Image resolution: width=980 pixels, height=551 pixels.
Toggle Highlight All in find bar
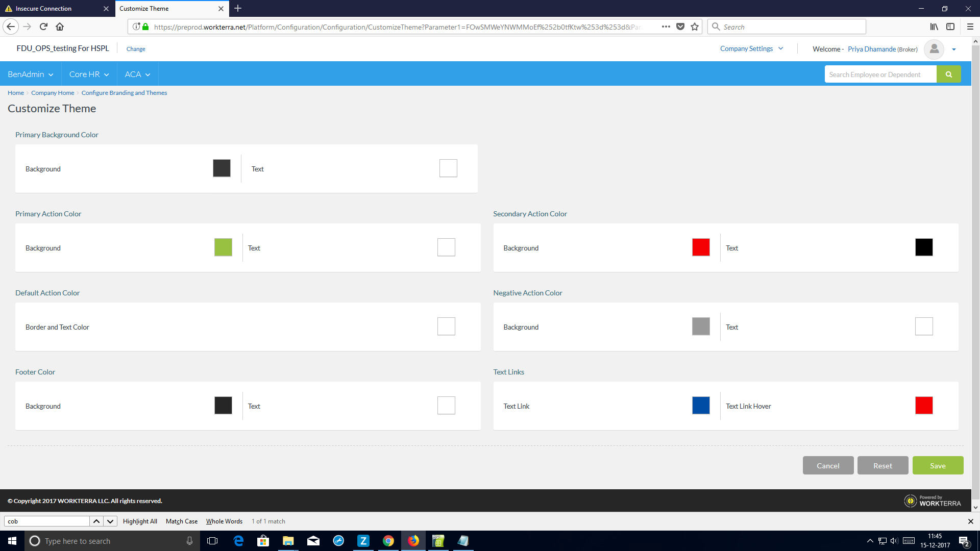point(140,521)
